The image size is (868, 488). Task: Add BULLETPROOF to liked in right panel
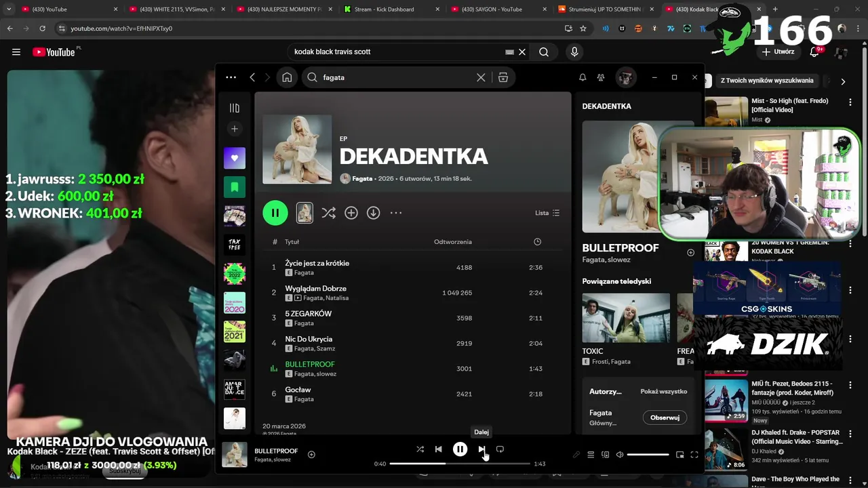tap(690, 253)
